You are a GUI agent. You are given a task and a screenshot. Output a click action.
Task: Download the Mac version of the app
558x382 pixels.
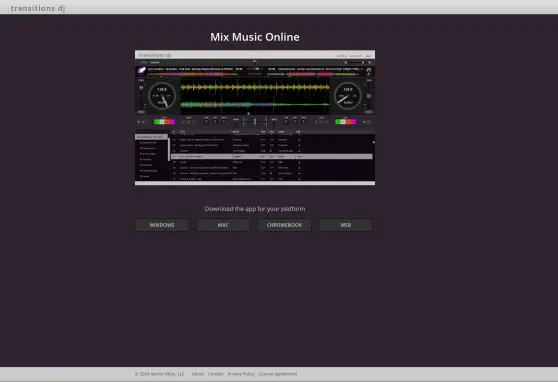(x=223, y=225)
